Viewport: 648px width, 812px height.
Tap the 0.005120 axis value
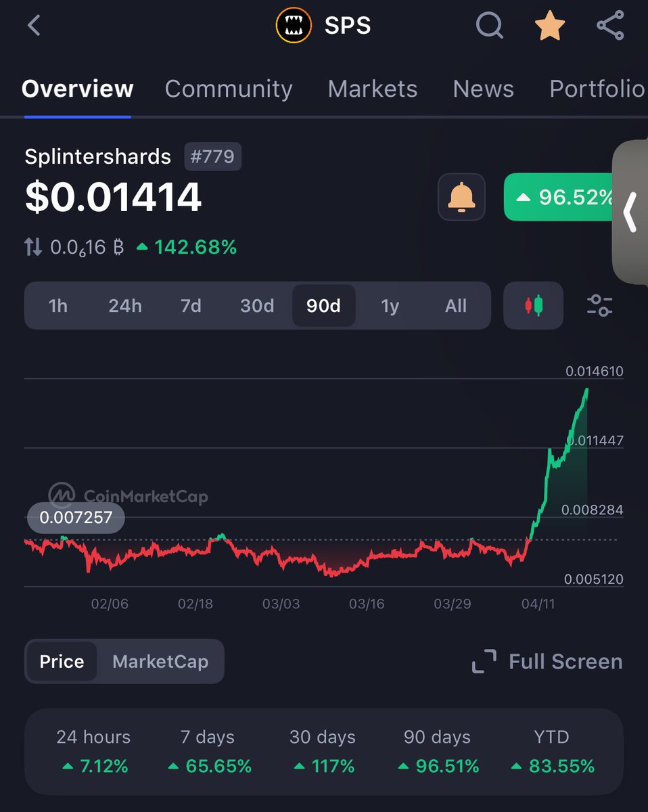point(595,579)
